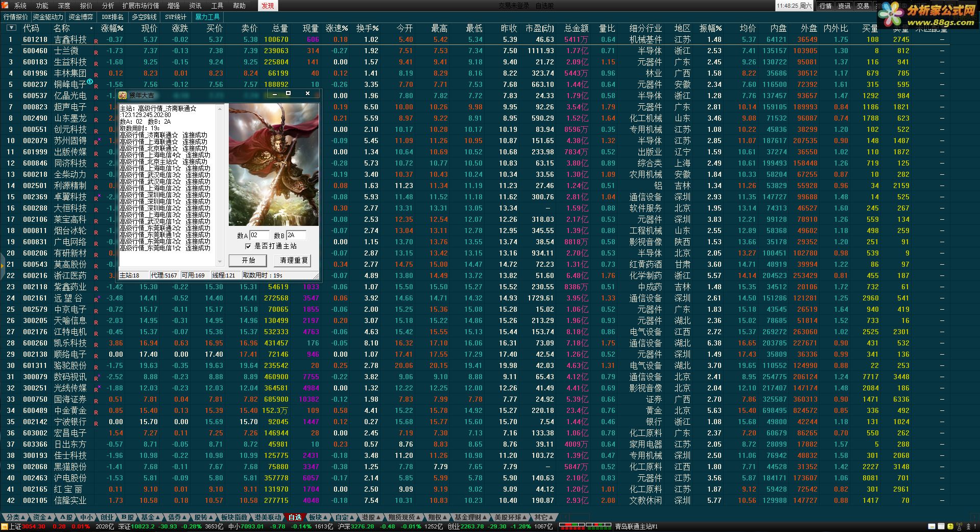Select the 宁波银行 stock row name
The width and height of the screenshot is (980, 532).
click(x=70, y=422)
